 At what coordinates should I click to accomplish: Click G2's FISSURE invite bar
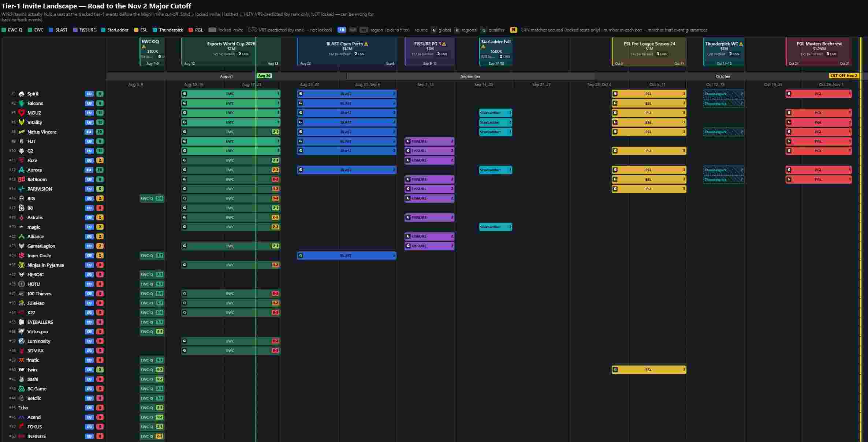click(x=430, y=151)
